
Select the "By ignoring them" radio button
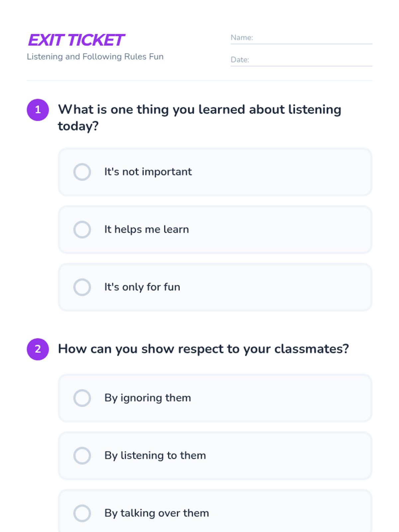point(82,398)
